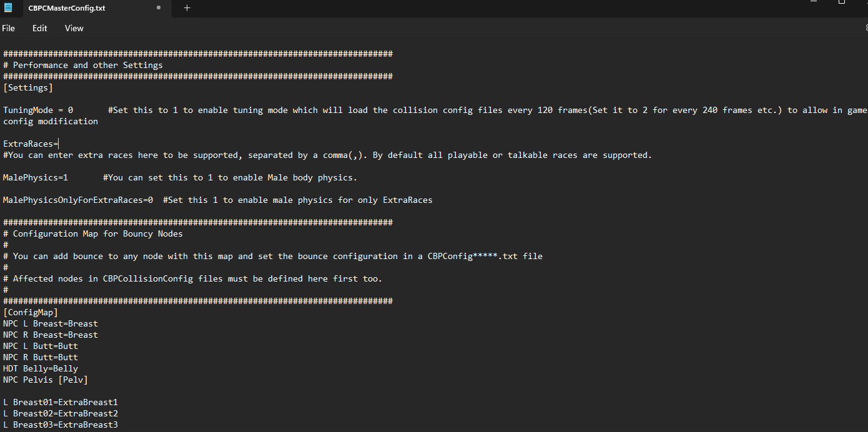Add a new tab with the plus button
Viewport: 868px width, 432px height.
187,8
